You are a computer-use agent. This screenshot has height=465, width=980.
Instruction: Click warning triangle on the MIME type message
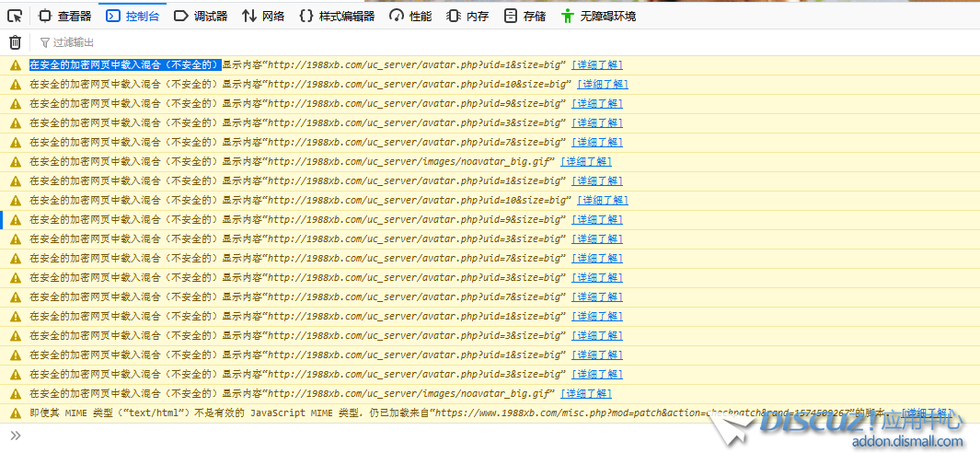pyautogui.click(x=15, y=413)
